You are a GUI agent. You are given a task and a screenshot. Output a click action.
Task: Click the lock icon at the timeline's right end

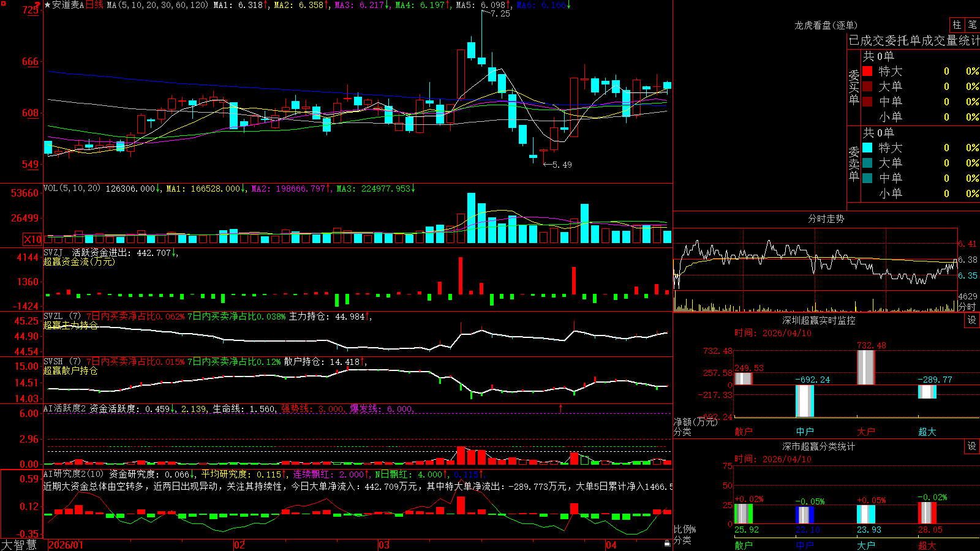(x=667, y=544)
